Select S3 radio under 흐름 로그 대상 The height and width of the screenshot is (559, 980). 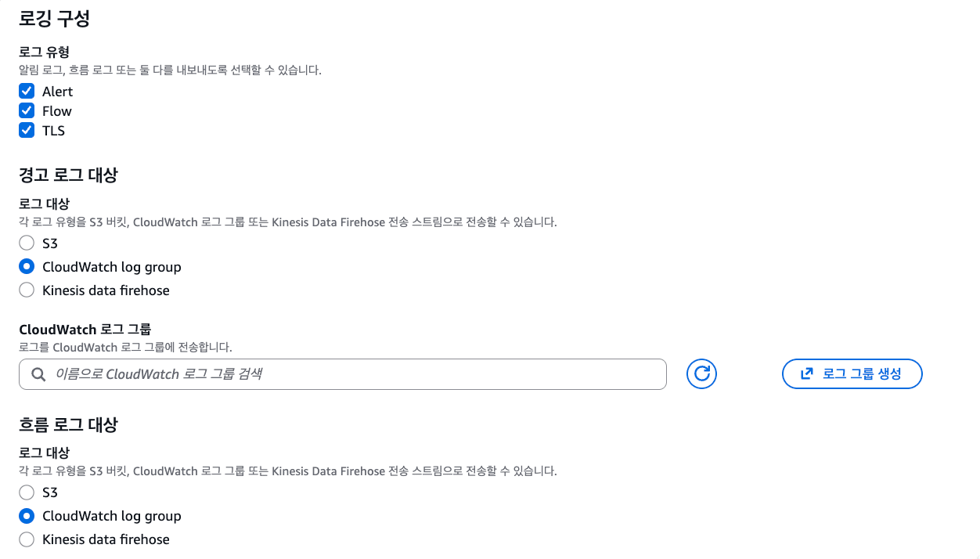click(x=27, y=492)
